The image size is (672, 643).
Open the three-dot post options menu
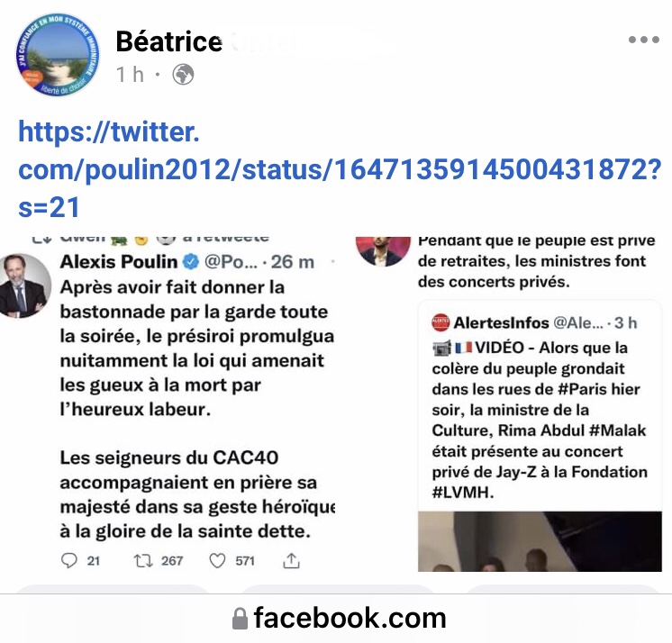(x=643, y=40)
